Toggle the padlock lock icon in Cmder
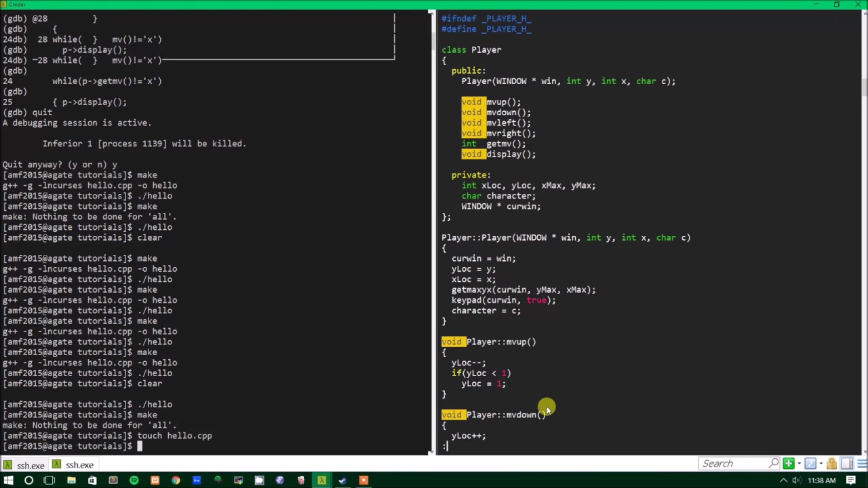Screen dimensions: 868x488 point(831,464)
